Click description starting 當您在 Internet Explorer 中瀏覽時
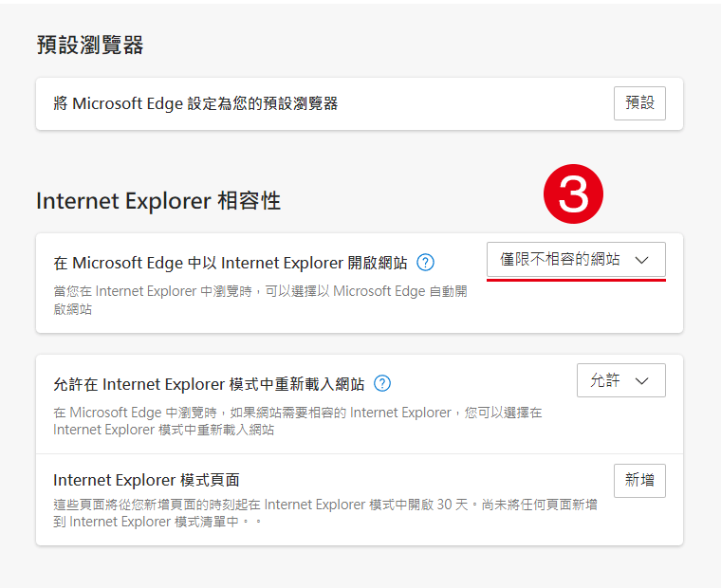This screenshot has width=721, height=588. (260, 300)
